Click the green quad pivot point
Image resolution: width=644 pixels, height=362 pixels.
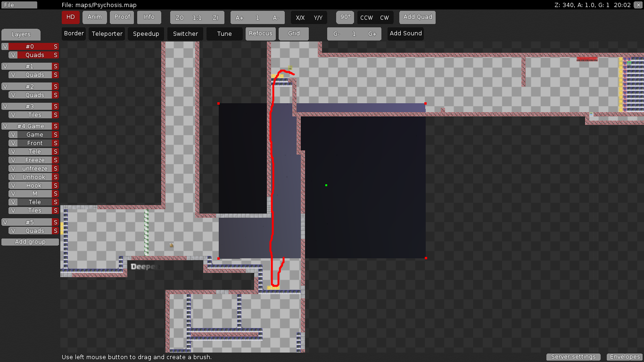[326, 185]
